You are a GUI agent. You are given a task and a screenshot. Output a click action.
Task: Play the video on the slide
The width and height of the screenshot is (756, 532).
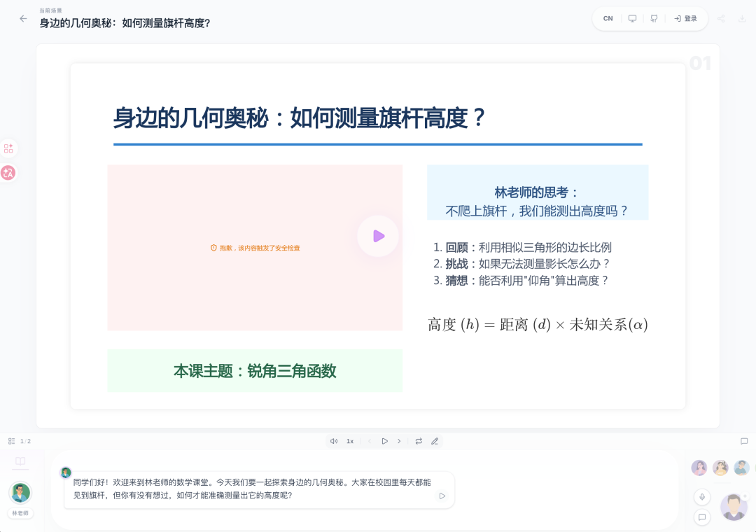click(x=377, y=237)
